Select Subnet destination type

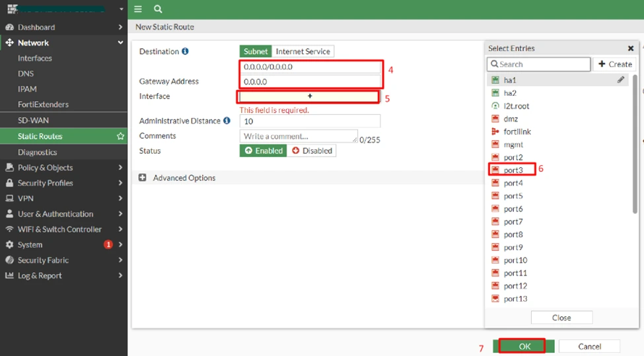pyautogui.click(x=256, y=52)
